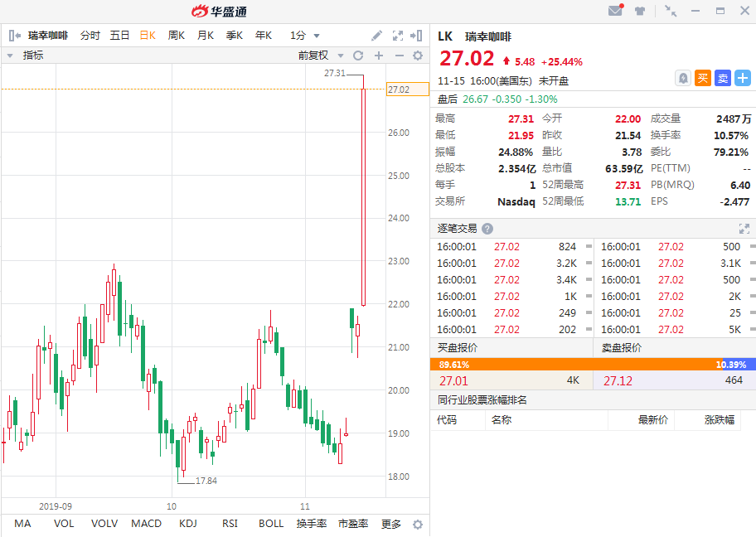Sort by 代码 column
The image size is (756, 537).
[447, 420]
